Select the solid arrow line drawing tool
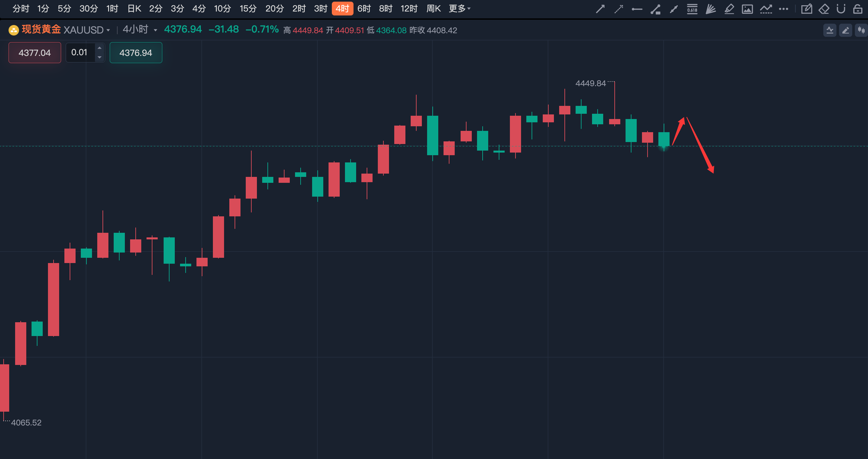 click(600, 9)
